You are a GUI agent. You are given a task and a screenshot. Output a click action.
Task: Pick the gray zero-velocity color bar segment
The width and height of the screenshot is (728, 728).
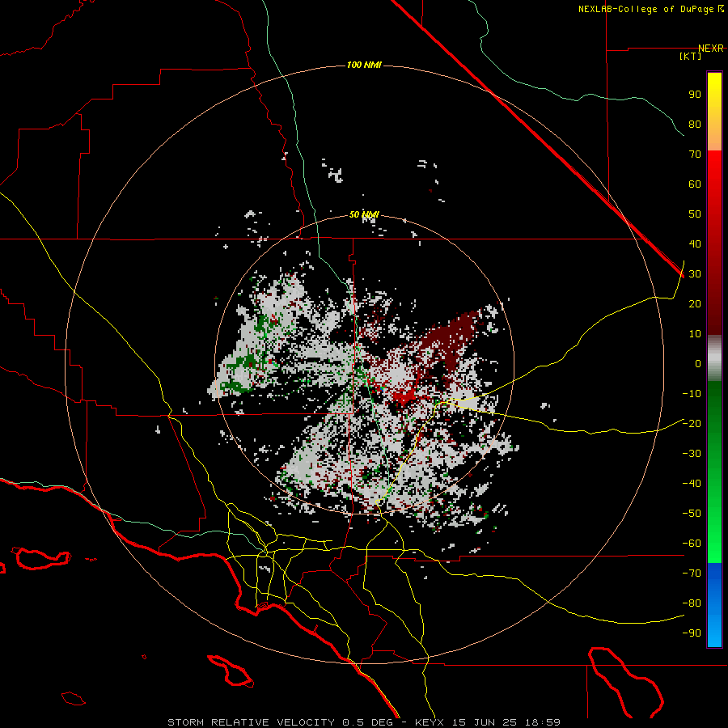click(714, 359)
